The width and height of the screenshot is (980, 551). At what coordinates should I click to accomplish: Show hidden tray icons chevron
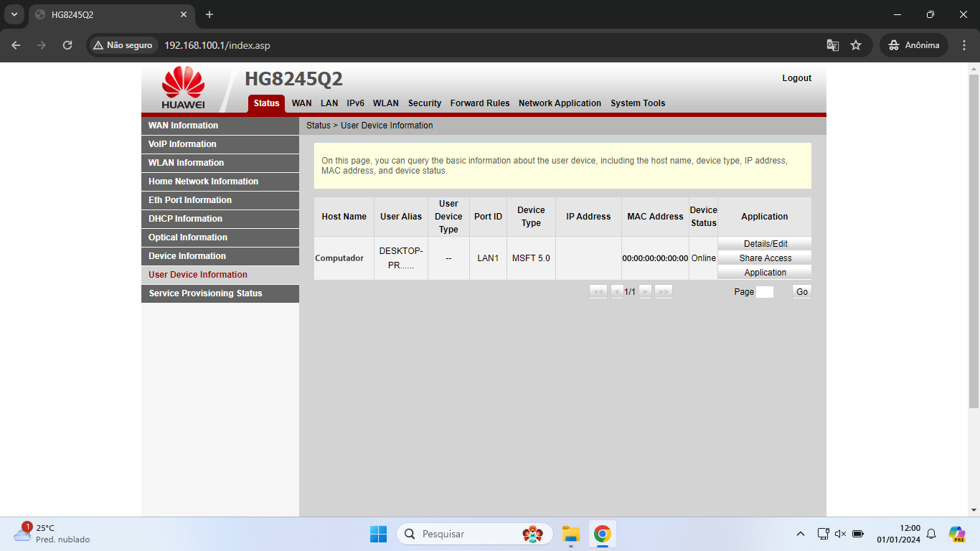click(801, 534)
